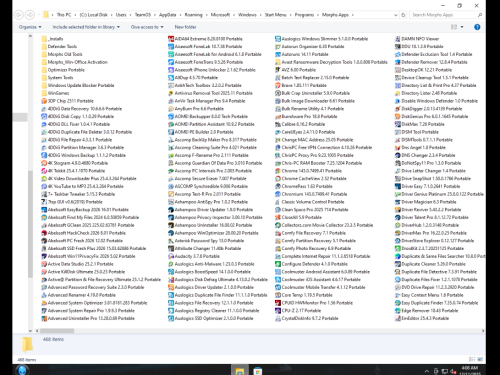The image size is (500, 375).
Task: Expand the Organize dropdown menu
Action: [x=30, y=27]
